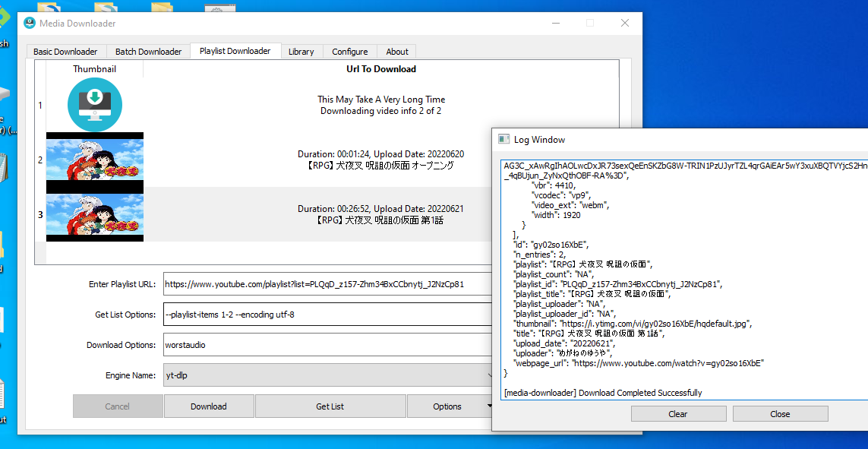The height and width of the screenshot is (449, 868).
Task: Clear the log with the Clear button
Action: (678, 414)
